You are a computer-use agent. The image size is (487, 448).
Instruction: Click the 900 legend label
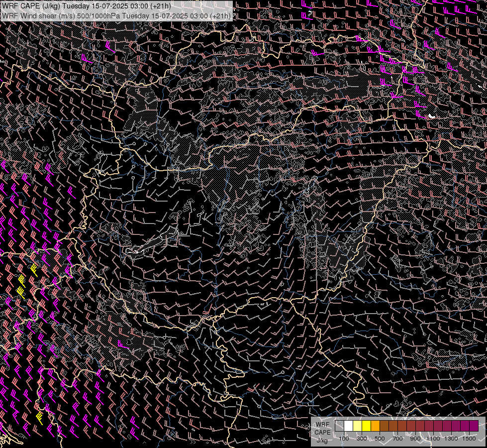pos(415,439)
